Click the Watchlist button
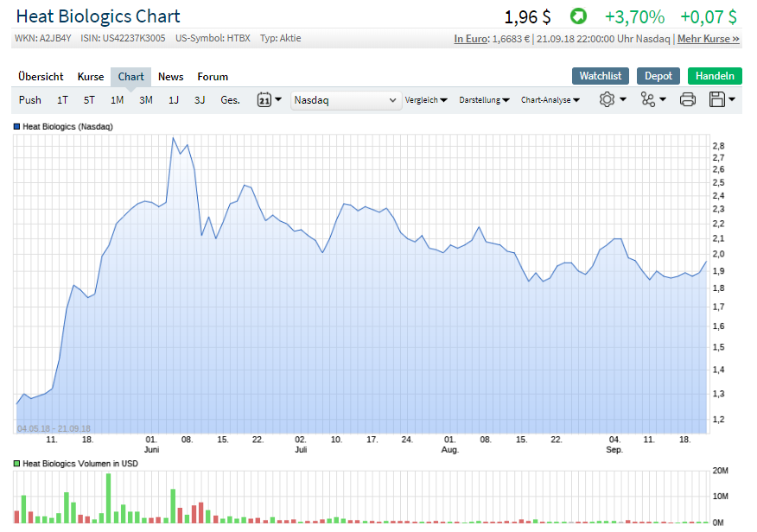The height and width of the screenshot is (532, 757). (x=600, y=76)
